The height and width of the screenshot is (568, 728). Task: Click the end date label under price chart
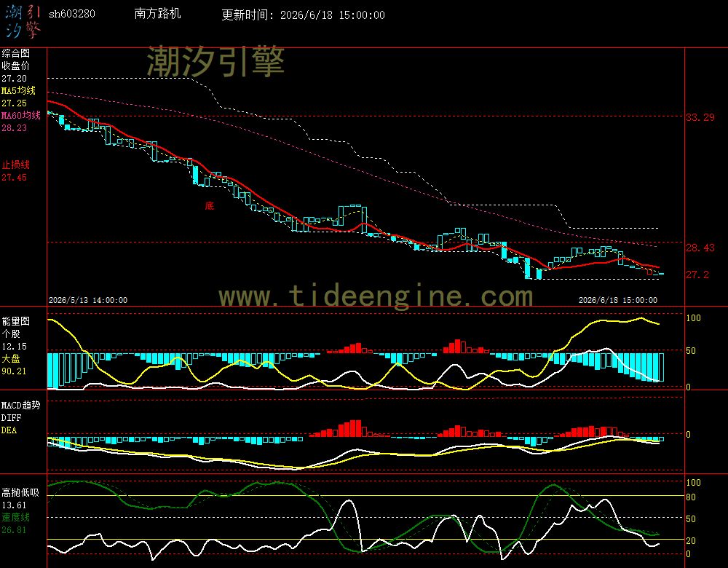[617, 301]
